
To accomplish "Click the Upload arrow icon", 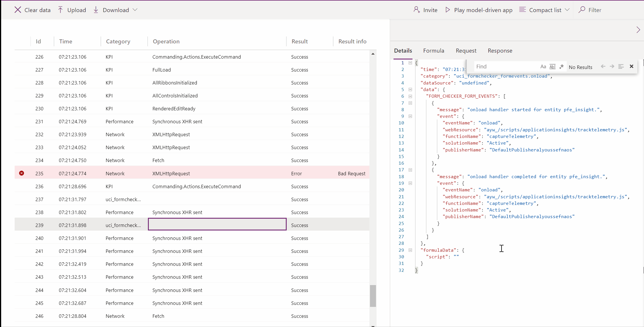I will tap(60, 10).
